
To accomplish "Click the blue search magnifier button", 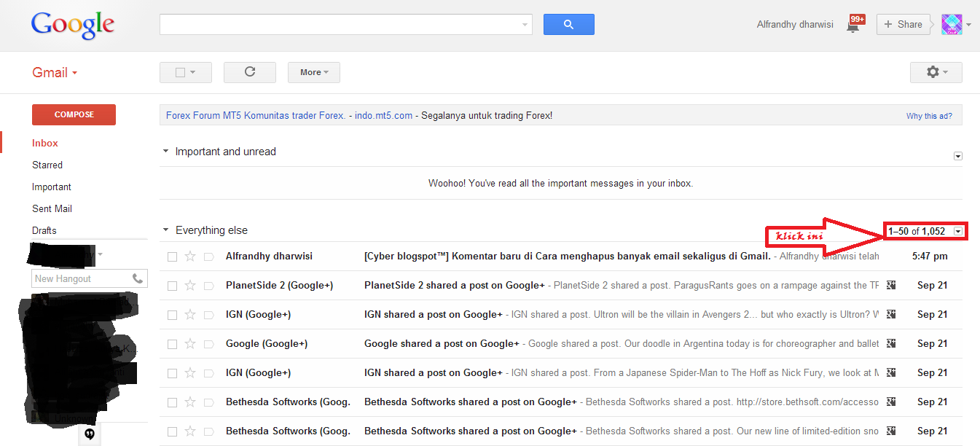I will coord(568,25).
